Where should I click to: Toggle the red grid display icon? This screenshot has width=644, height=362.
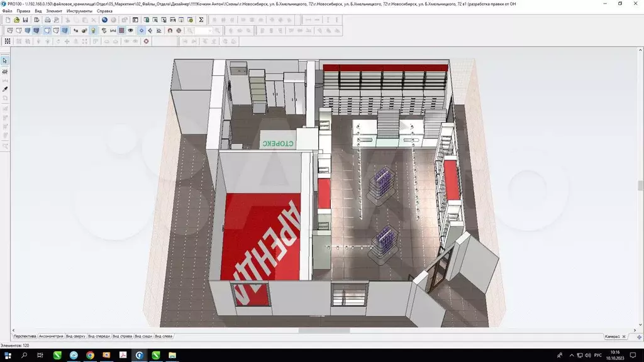(x=121, y=30)
